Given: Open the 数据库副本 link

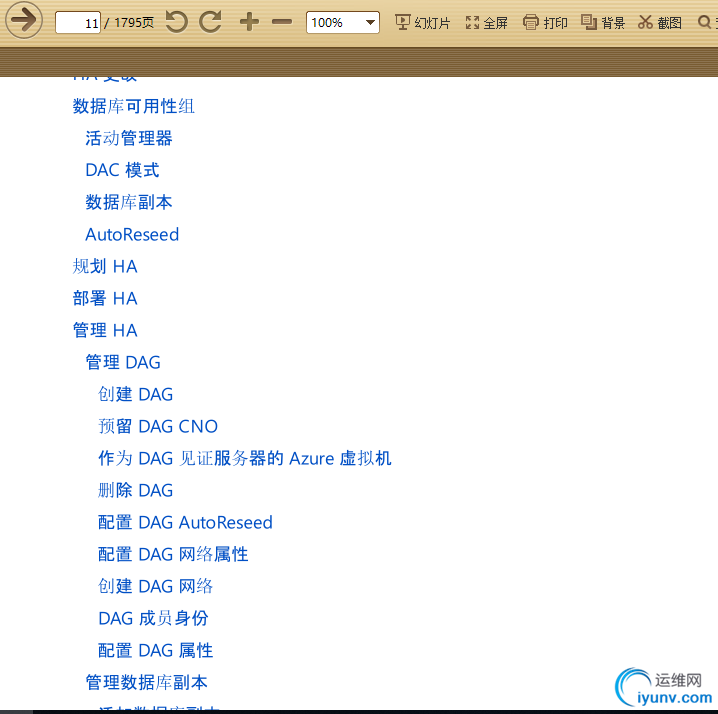Looking at the screenshot, I should 129,202.
